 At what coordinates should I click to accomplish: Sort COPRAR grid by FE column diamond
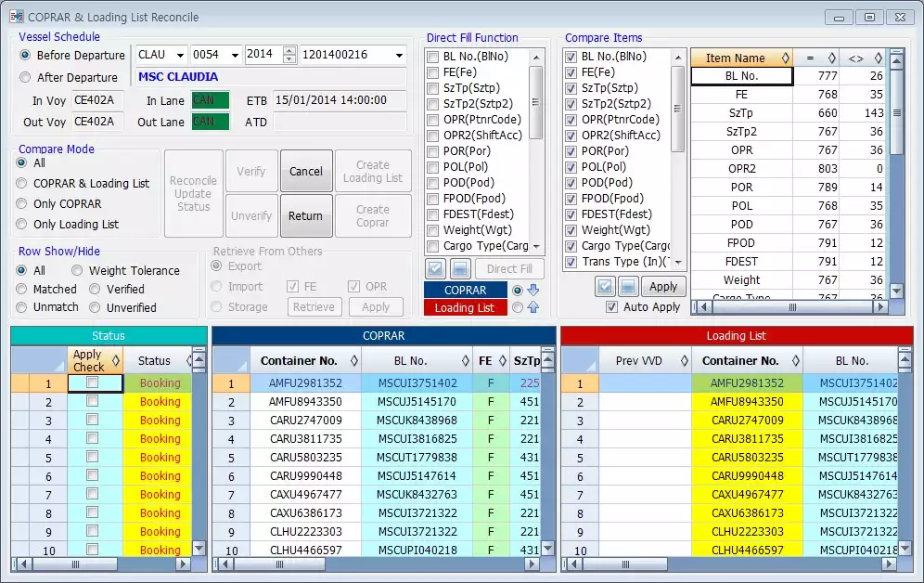502,361
